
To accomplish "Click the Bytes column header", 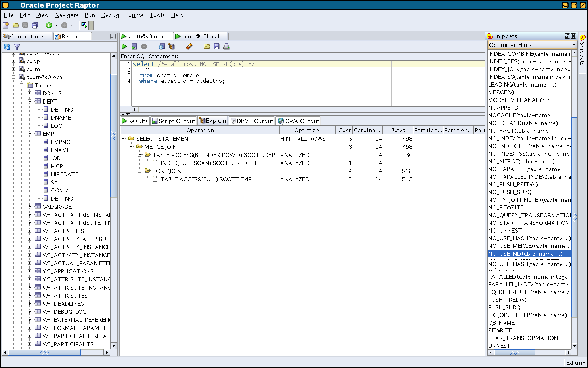I will click(x=398, y=130).
